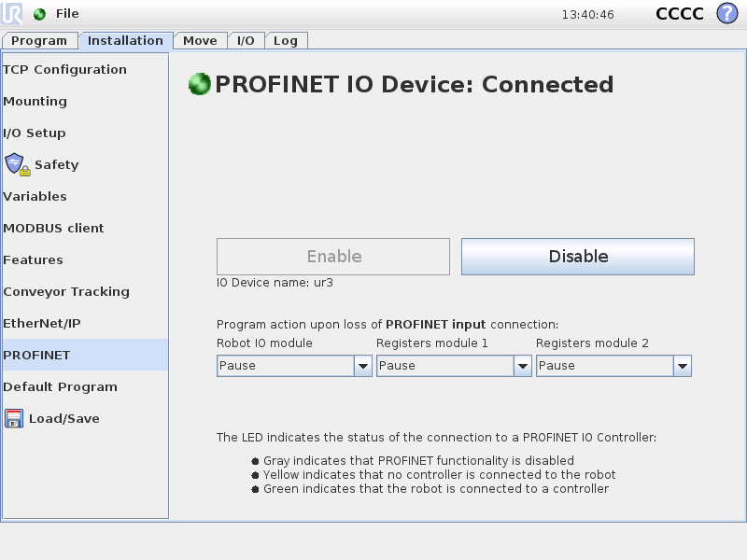Click the green robot status indicator
The height and width of the screenshot is (560, 747).
coord(39,14)
